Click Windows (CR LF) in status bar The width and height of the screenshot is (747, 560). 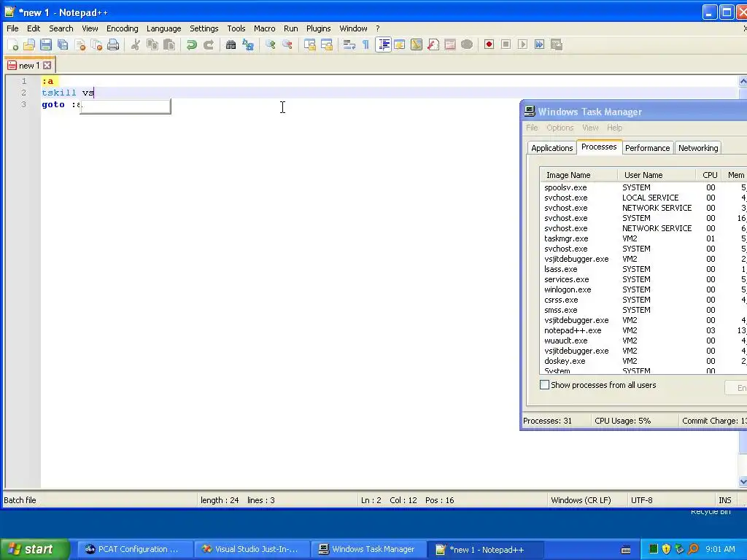(x=581, y=500)
